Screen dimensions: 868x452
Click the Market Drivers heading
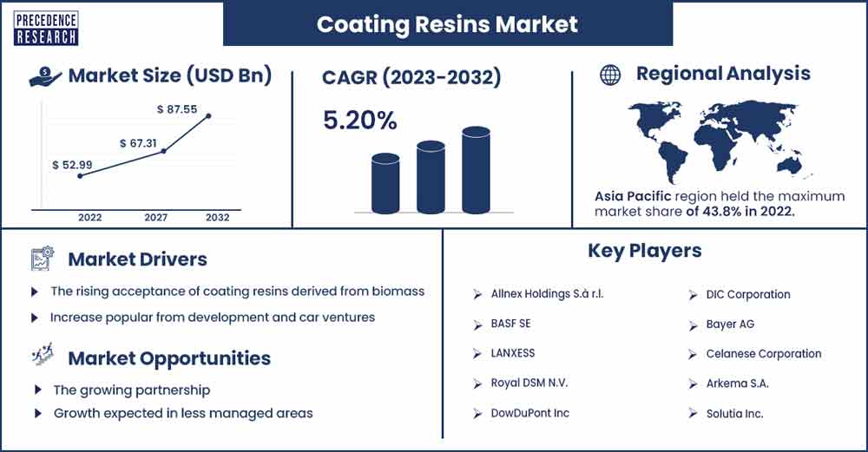click(137, 259)
